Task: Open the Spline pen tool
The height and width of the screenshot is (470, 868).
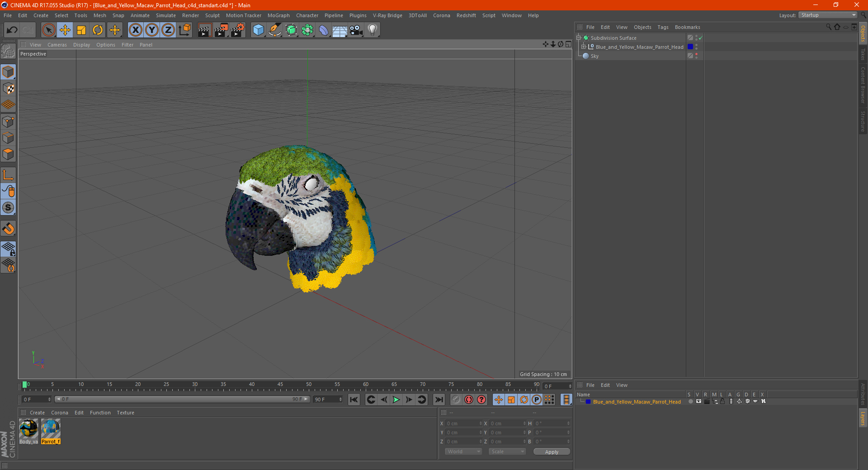Action: coord(274,30)
